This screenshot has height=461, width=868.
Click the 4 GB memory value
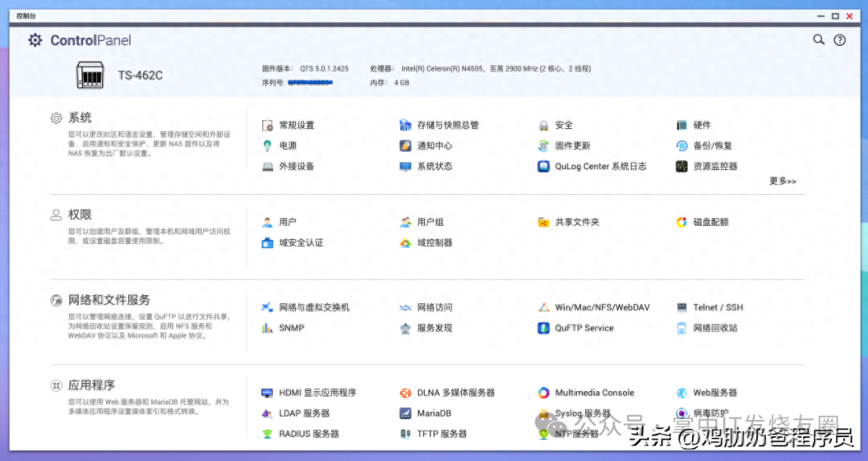[x=402, y=83]
